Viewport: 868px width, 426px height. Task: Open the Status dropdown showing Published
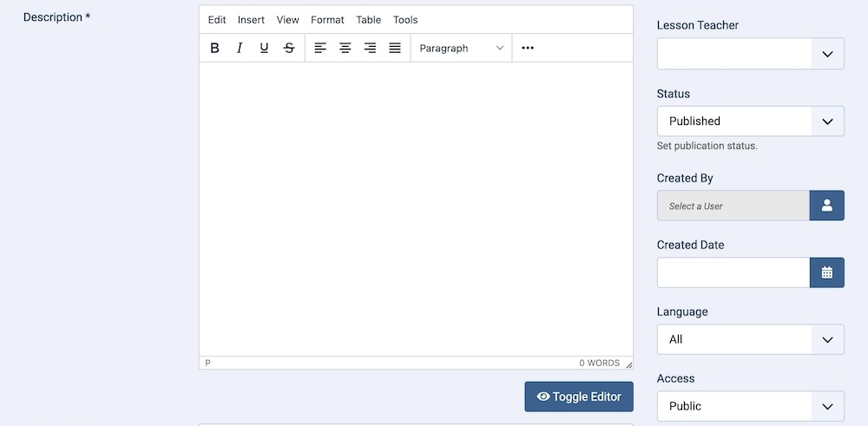click(750, 121)
